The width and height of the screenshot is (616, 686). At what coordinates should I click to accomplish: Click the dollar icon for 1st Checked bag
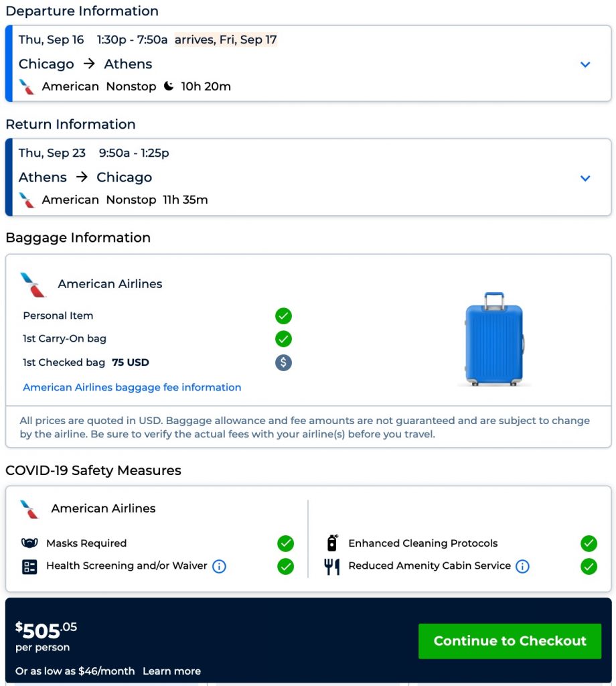click(283, 362)
